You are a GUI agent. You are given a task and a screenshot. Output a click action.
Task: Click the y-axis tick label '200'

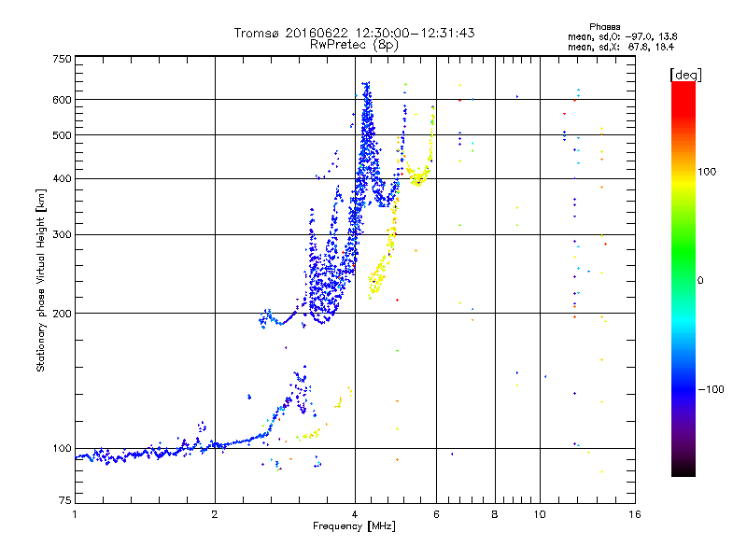[62, 314]
